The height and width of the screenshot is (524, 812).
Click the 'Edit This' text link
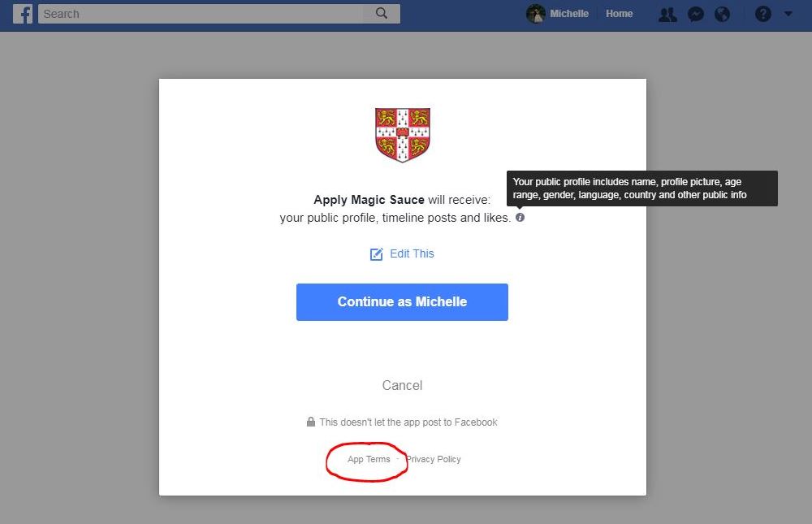tap(412, 253)
